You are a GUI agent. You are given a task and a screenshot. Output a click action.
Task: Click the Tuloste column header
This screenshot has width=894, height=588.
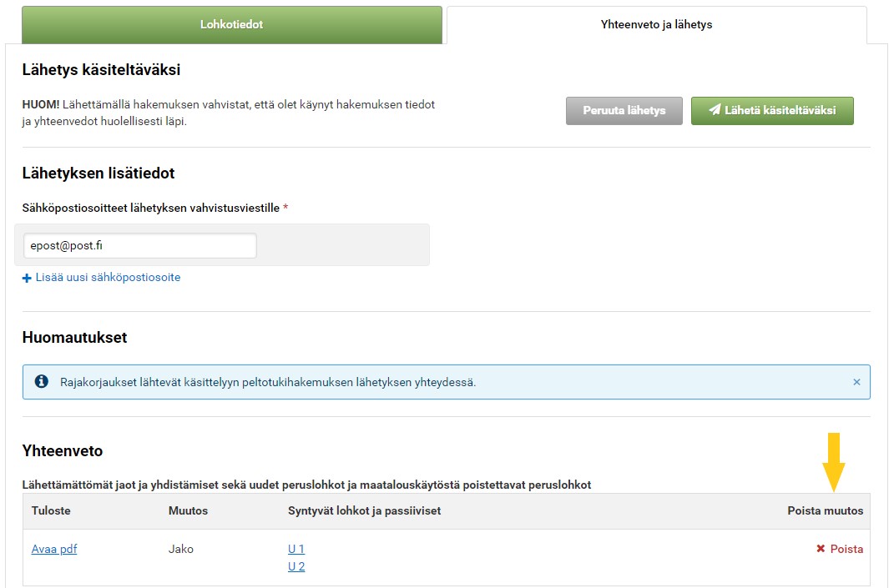pos(51,510)
